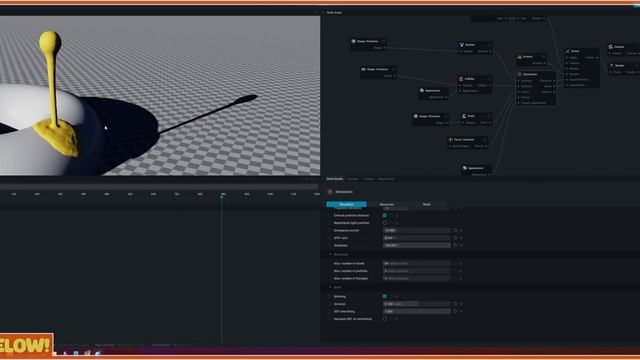Edit Max number of triangles field

coord(417,278)
